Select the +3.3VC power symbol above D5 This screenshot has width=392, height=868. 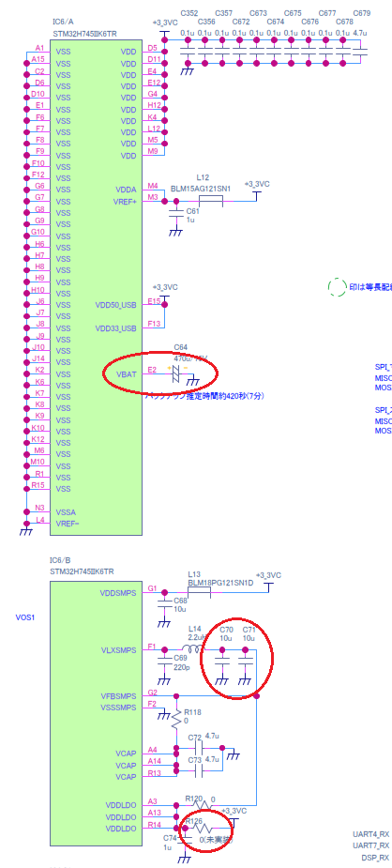[164, 32]
